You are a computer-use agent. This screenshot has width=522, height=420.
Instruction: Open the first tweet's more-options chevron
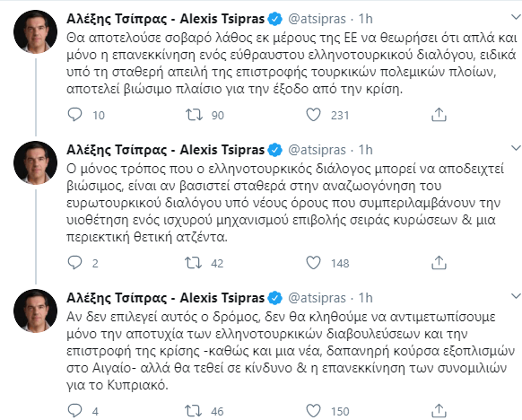516,17
